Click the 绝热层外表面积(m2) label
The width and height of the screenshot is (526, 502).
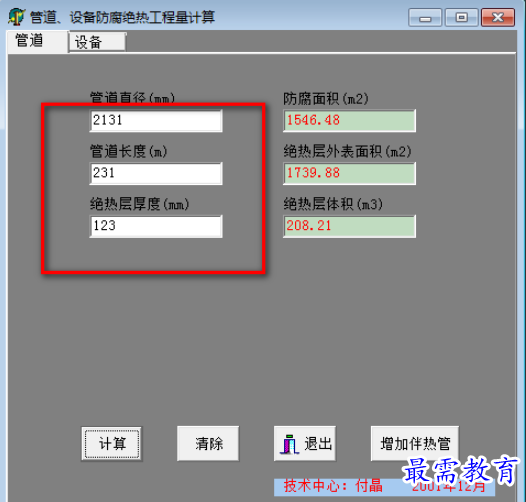click(x=347, y=151)
